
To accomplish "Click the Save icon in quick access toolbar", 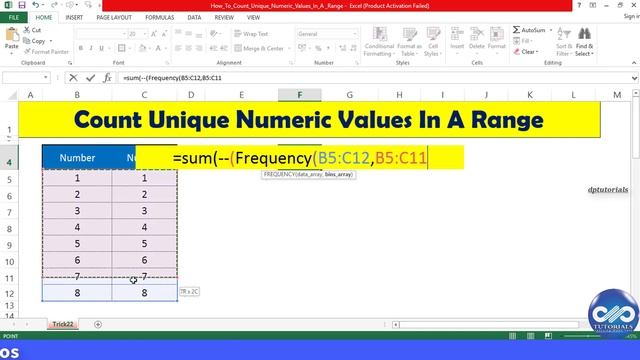I will point(22,5).
